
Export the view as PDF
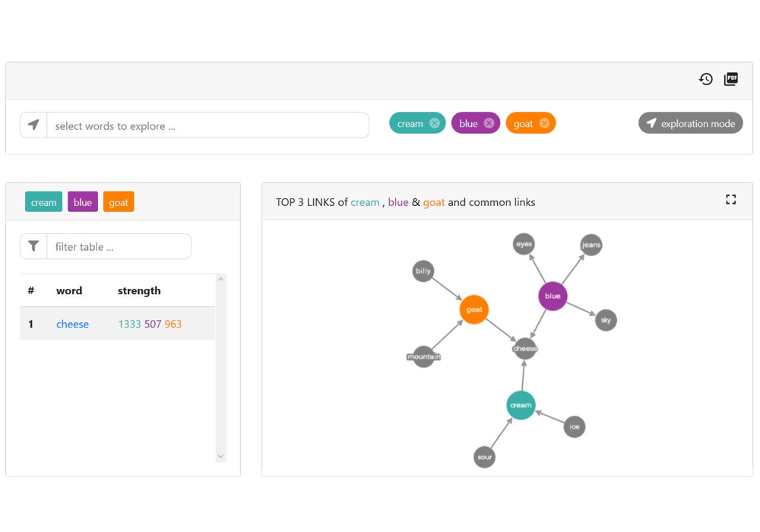coord(731,79)
